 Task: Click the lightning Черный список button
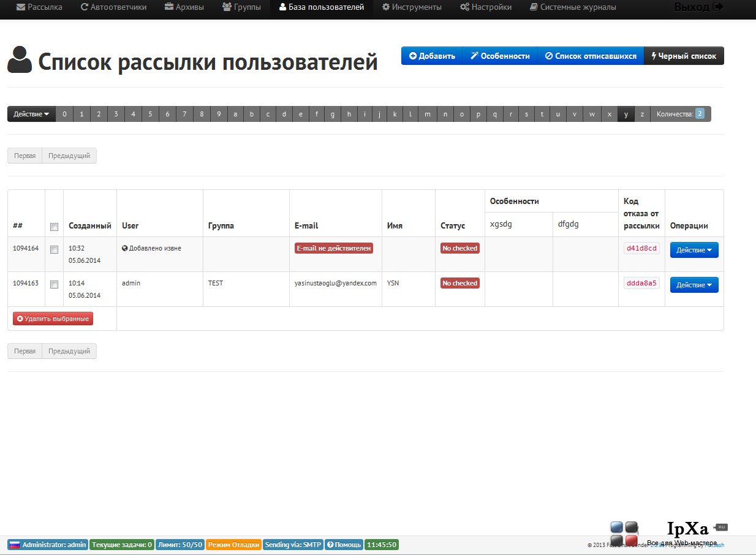684,56
